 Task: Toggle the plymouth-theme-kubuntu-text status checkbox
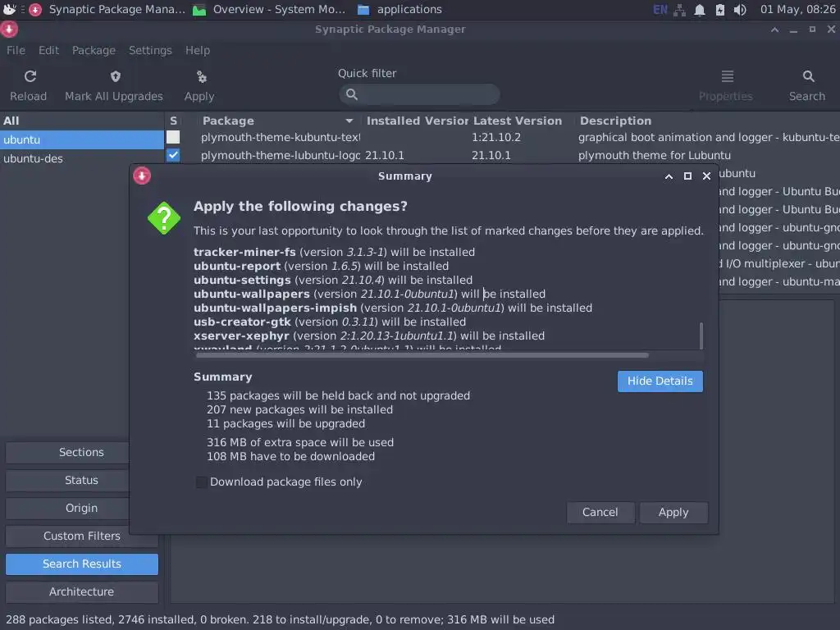pos(173,137)
